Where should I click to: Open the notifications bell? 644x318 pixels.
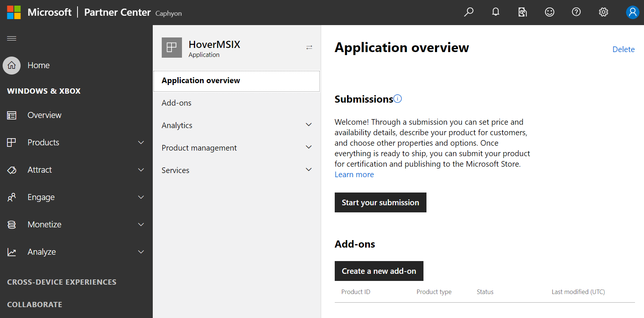coord(496,12)
